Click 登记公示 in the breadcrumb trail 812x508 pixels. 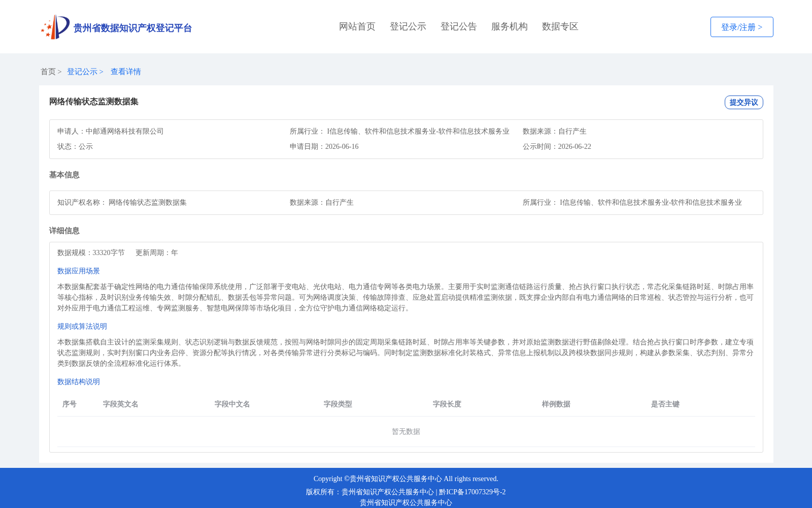point(82,72)
